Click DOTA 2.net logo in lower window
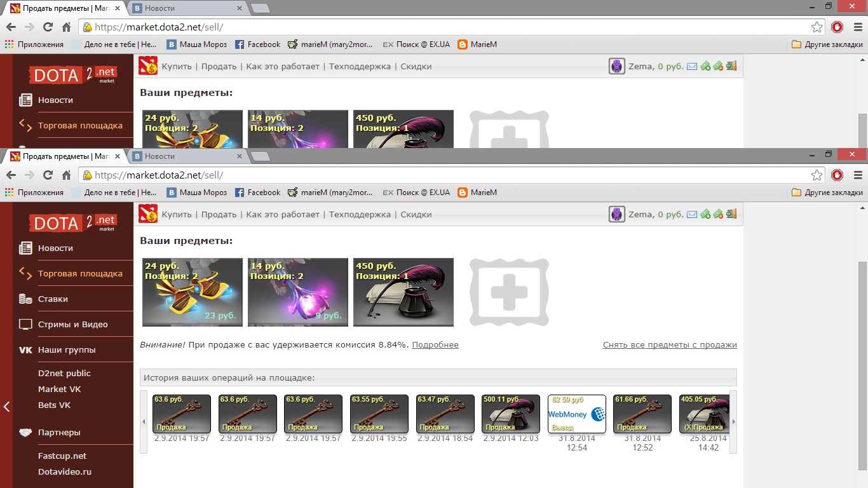The width and height of the screenshot is (868, 488). tap(72, 222)
